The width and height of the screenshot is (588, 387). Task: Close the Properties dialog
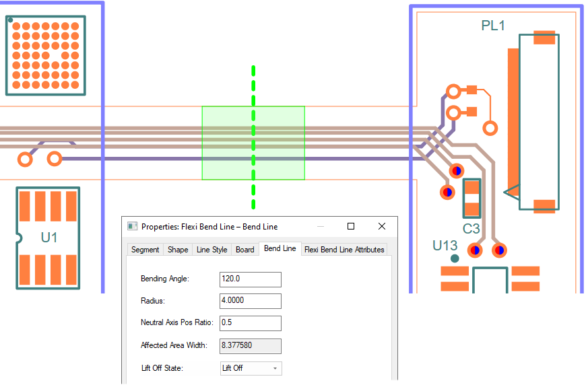[x=382, y=227]
